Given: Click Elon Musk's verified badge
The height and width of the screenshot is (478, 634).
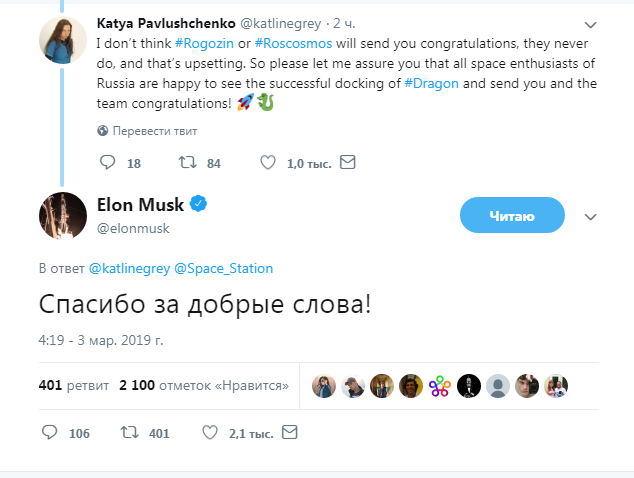Looking at the screenshot, I should click(x=199, y=205).
